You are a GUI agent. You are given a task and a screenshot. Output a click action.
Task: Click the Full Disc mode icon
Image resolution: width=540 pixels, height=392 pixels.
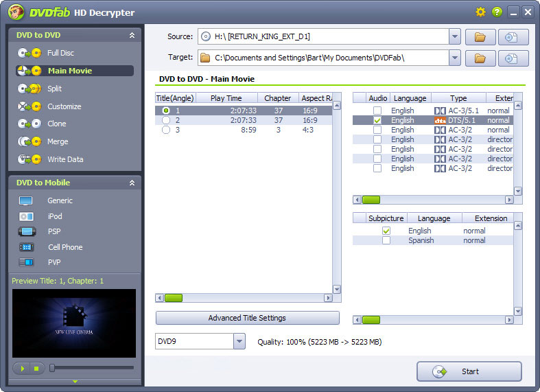tap(30, 53)
